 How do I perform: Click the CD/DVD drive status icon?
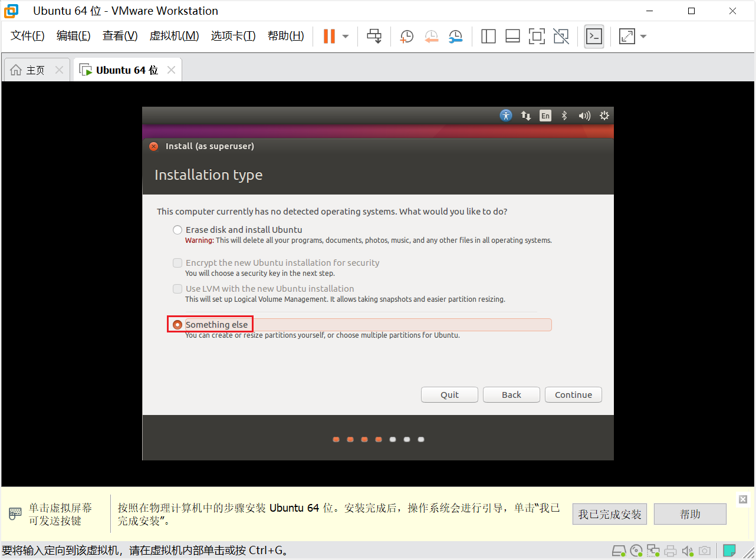tap(636, 551)
